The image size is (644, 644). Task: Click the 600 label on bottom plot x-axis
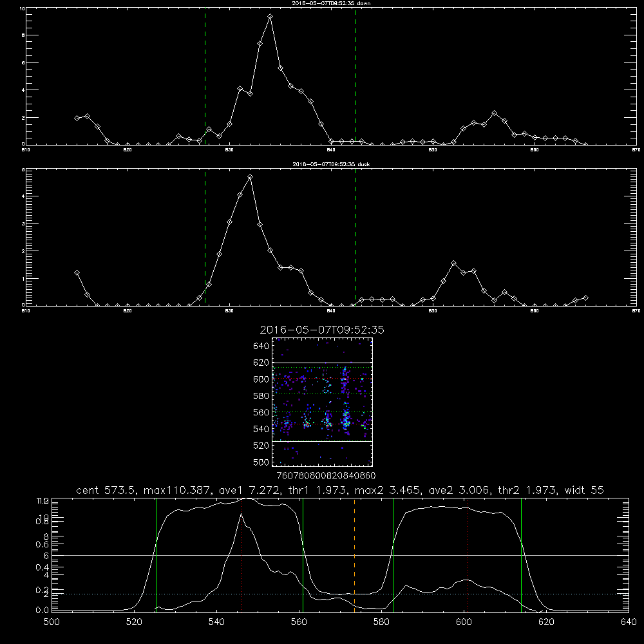464,622
